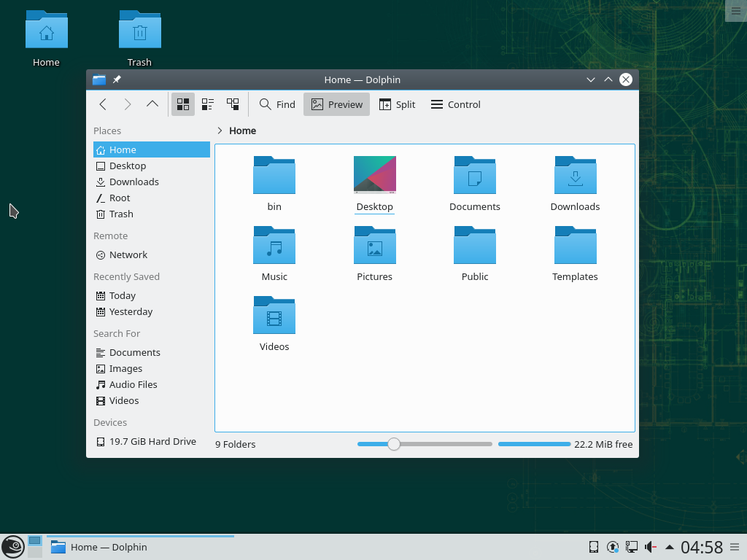The image size is (747, 560).
Task: Open the Videos folder icon
Action: point(274,316)
